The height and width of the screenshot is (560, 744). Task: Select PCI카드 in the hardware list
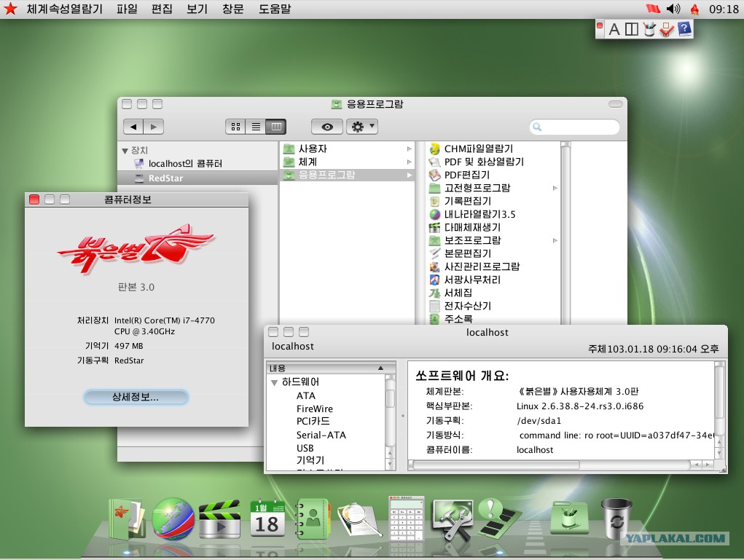point(313,421)
